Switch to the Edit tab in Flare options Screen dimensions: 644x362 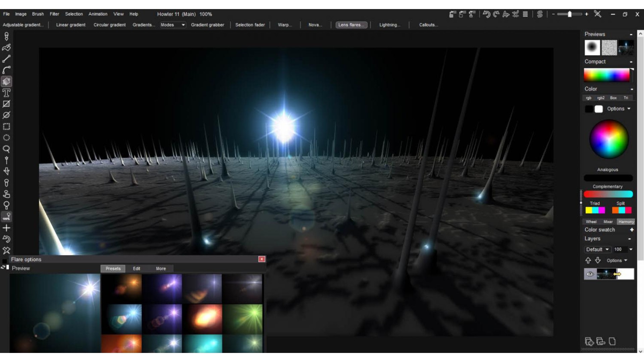[137, 268]
